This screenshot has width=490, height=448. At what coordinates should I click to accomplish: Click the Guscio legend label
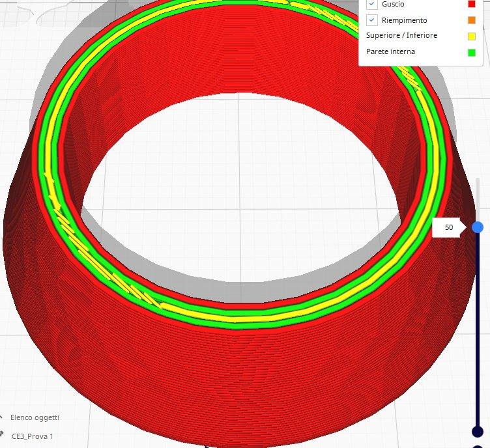[393, 4]
